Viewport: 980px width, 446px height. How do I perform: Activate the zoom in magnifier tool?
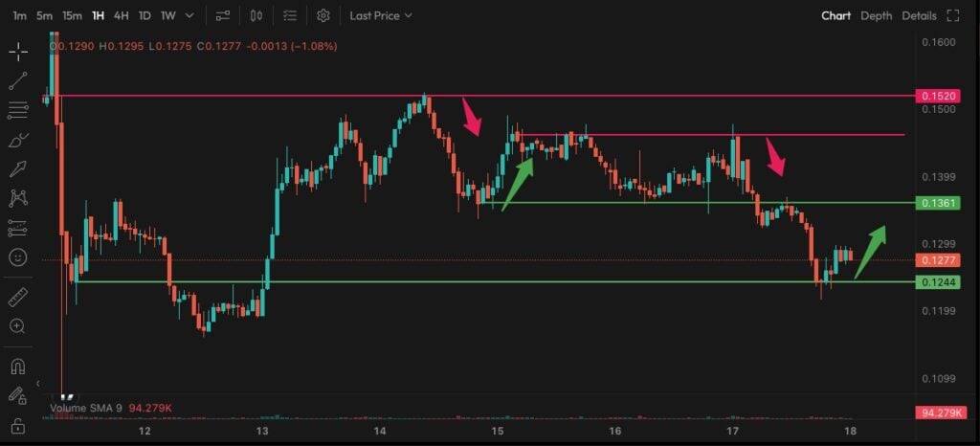tap(18, 326)
